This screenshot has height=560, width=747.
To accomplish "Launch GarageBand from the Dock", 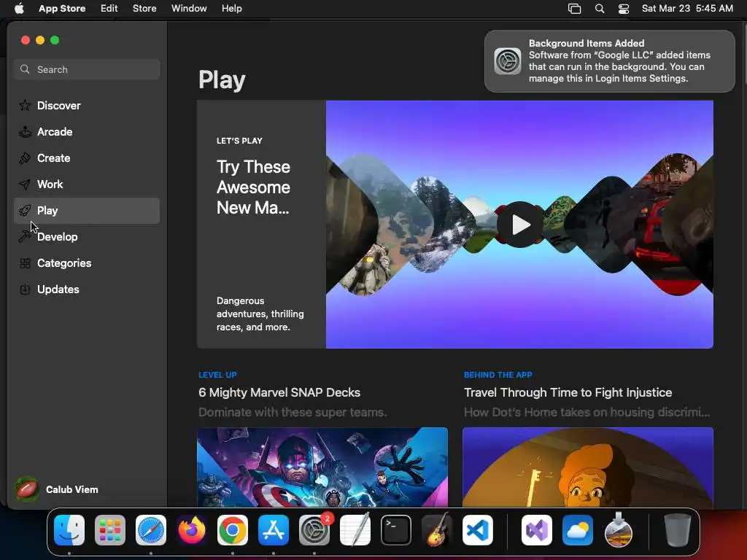I will [x=437, y=530].
